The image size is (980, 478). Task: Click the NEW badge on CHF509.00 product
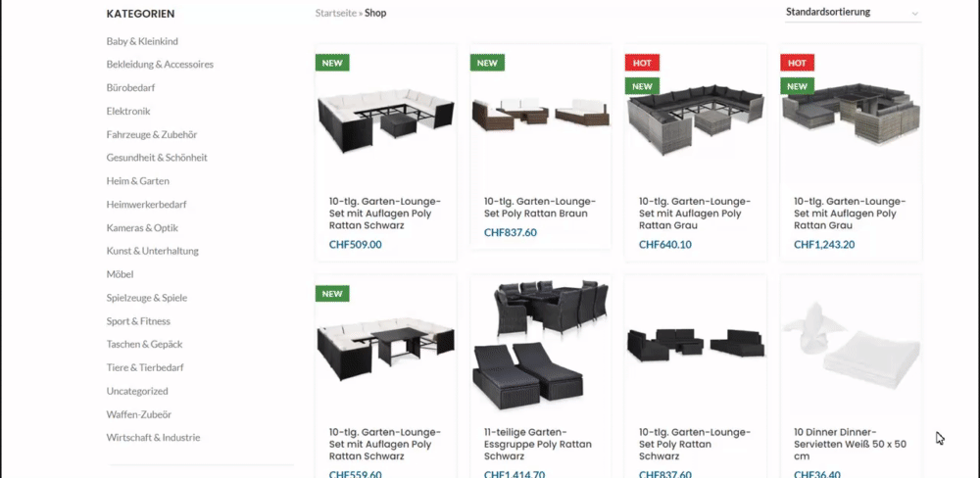pyautogui.click(x=332, y=63)
